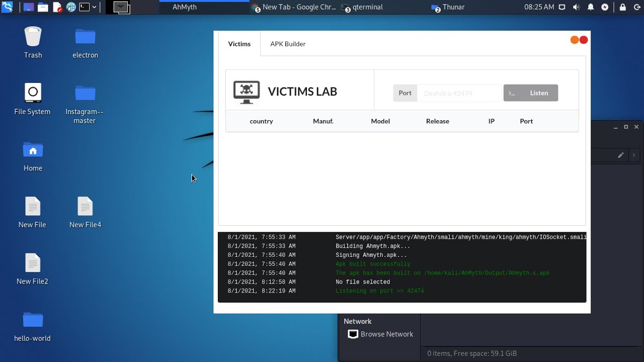Click the show desktop panel icon
This screenshot has width=644, height=362.
click(29, 7)
